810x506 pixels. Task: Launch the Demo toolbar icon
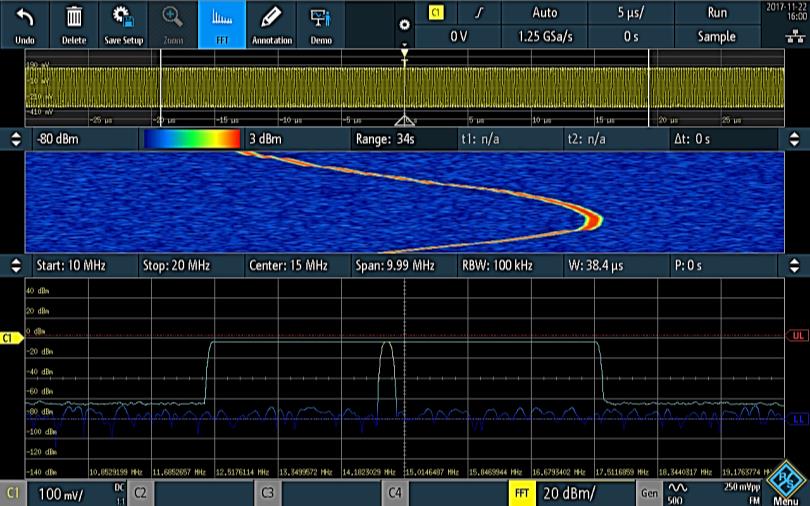[320, 24]
